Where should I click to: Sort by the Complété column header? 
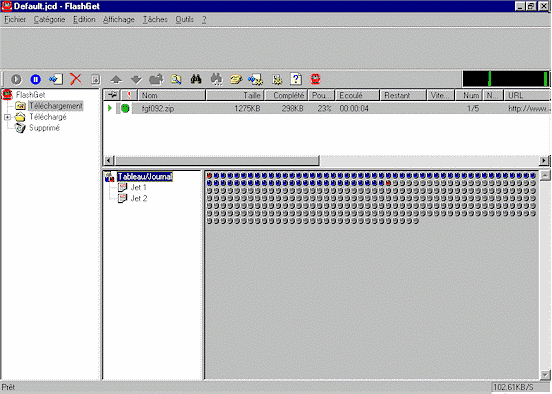286,95
